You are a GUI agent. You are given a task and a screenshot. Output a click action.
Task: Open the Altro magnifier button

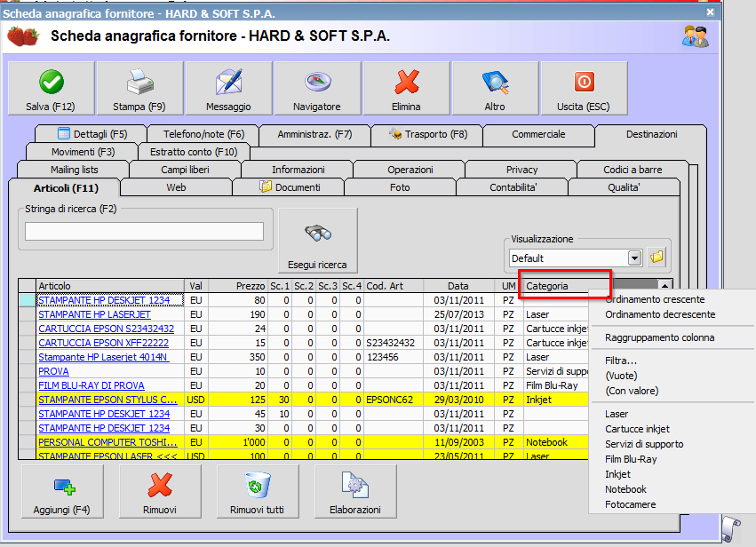coord(495,88)
